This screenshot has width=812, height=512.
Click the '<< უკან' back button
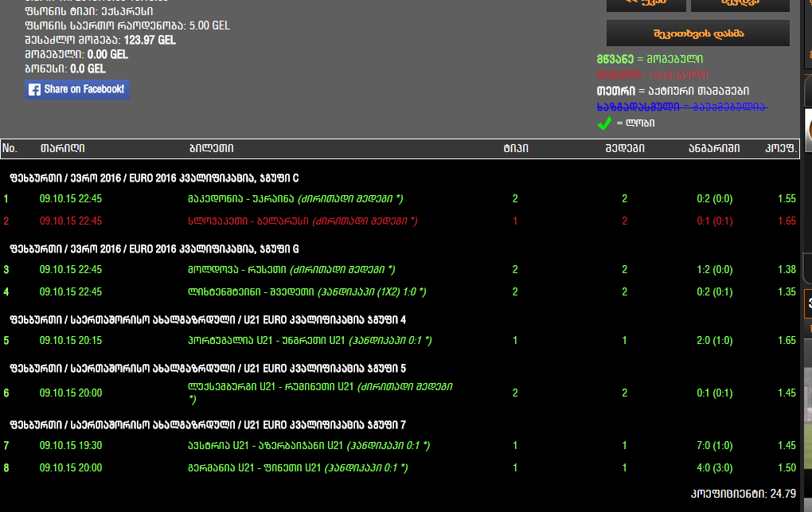[646, 4]
